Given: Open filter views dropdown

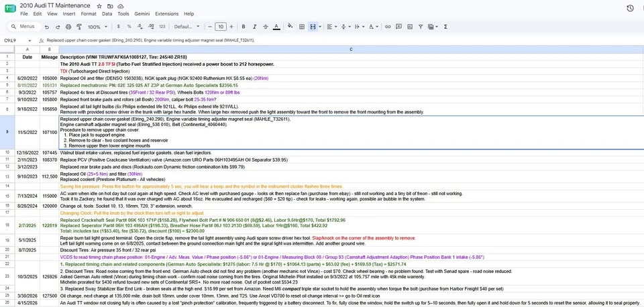Looking at the screenshot, I should 433,27.
